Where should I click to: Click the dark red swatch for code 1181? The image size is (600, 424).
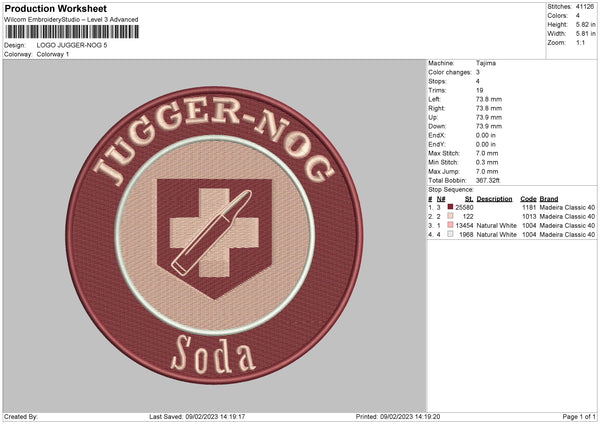(450, 207)
